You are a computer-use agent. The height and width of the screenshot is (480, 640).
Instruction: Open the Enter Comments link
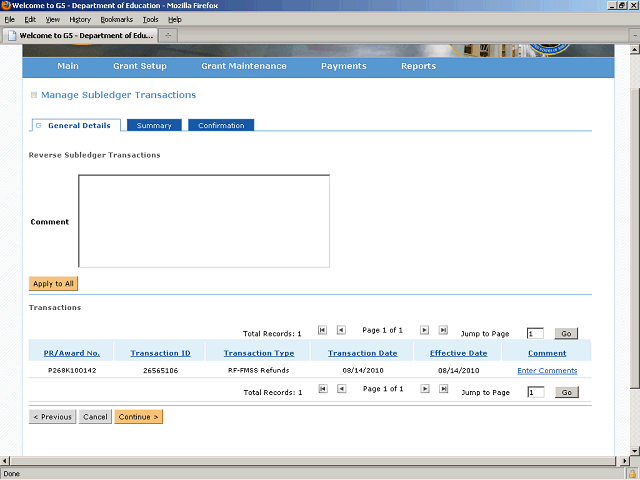tap(547, 371)
